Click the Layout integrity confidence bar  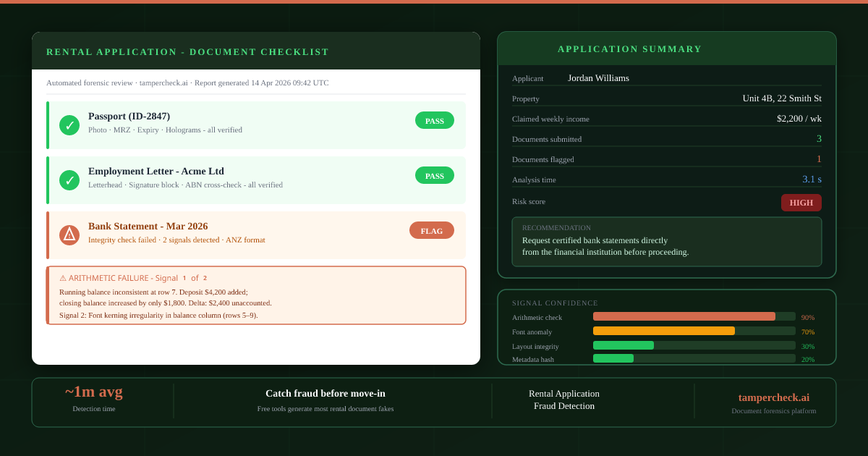coord(694,345)
